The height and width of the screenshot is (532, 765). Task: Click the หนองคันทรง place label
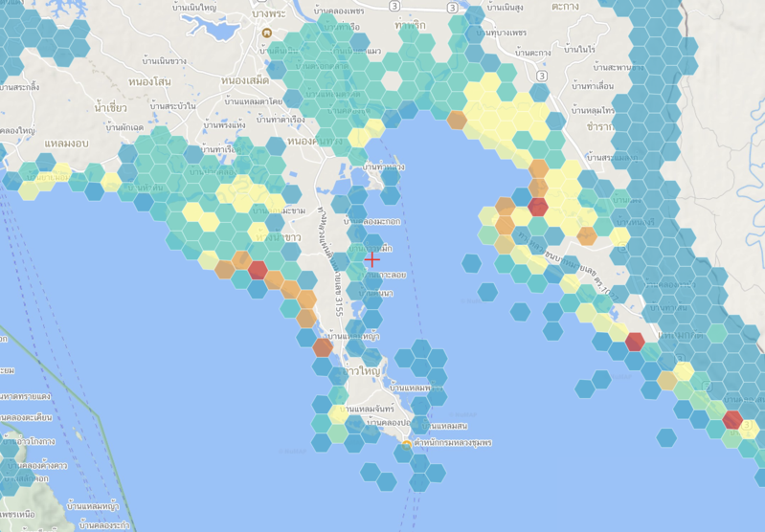pyautogui.click(x=313, y=142)
